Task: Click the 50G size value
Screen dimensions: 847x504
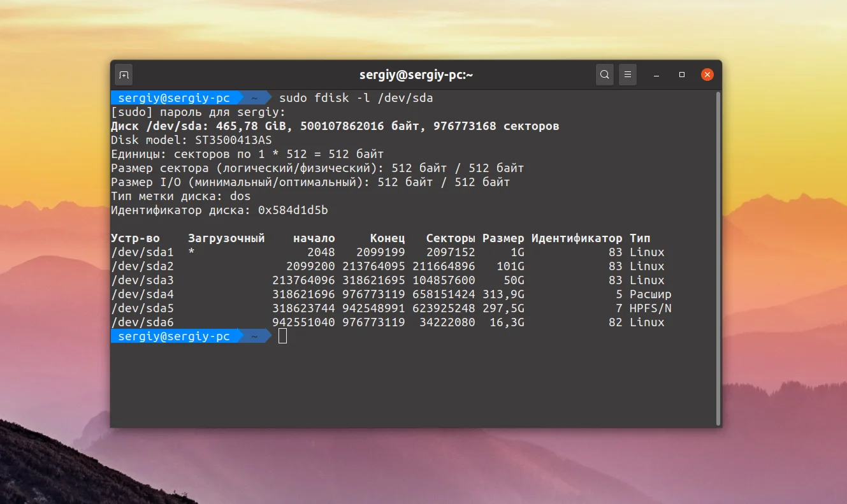Action: point(514,280)
